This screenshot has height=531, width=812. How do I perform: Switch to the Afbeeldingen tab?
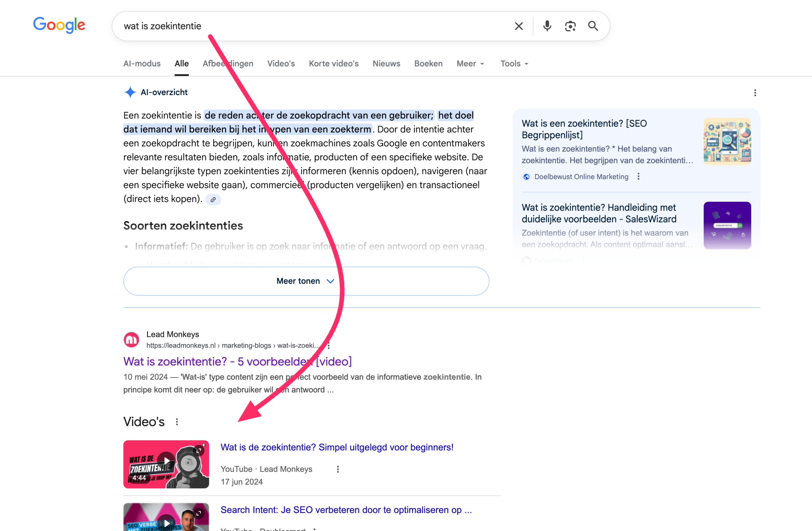(228, 63)
